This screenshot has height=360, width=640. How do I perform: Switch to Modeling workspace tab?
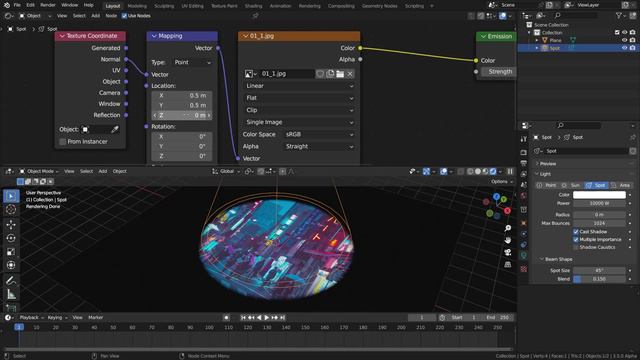137,6
